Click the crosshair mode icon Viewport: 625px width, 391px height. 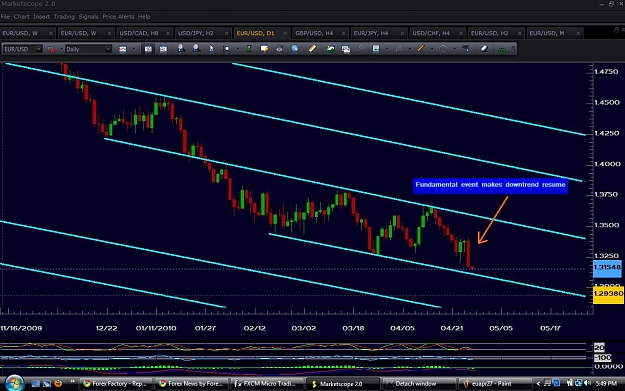click(226, 49)
